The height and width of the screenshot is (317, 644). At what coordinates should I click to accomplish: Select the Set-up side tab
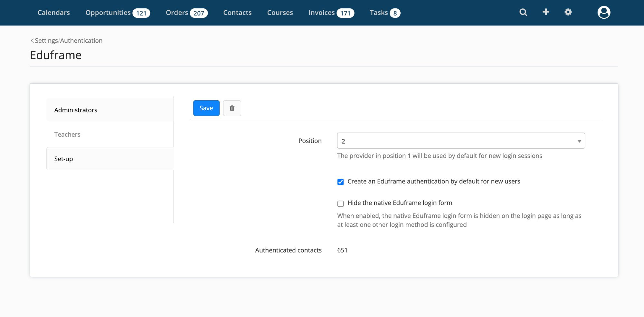tap(110, 159)
